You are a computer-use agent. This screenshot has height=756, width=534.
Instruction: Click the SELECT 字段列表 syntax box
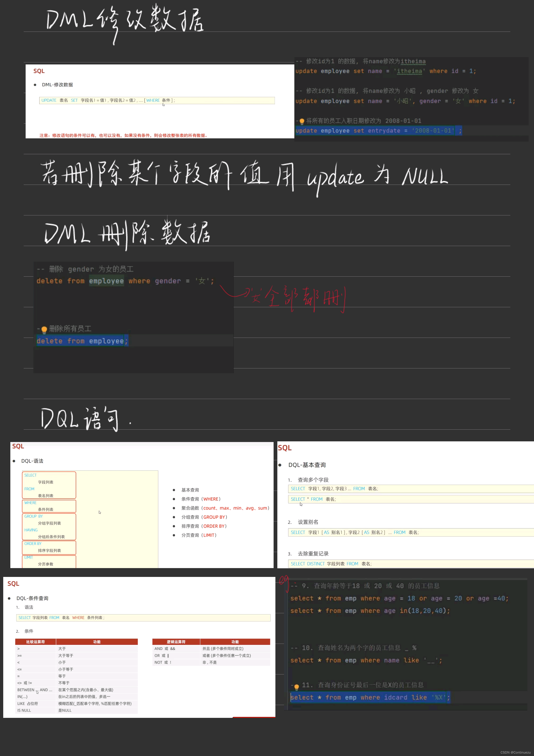point(48,485)
